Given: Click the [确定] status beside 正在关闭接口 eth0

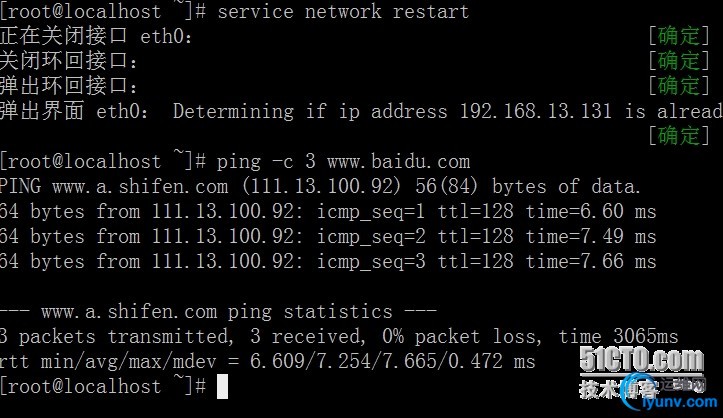Looking at the screenshot, I should pyautogui.click(x=678, y=36).
